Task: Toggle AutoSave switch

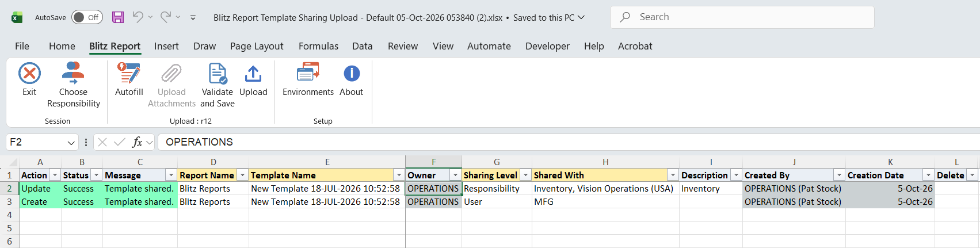Action: click(x=87, y=17)
